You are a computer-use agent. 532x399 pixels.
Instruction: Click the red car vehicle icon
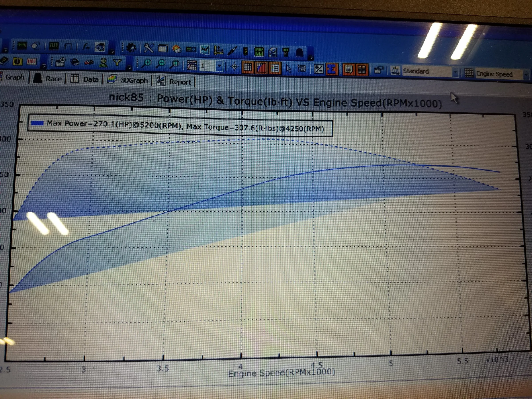click(x=89, y=63)
